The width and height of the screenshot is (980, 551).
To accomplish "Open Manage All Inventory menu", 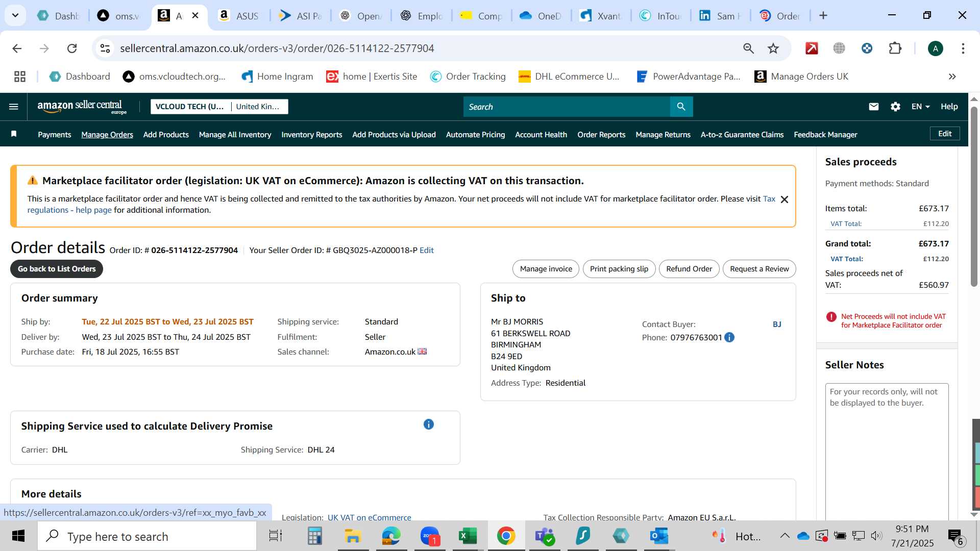I will tap(235, 135).
